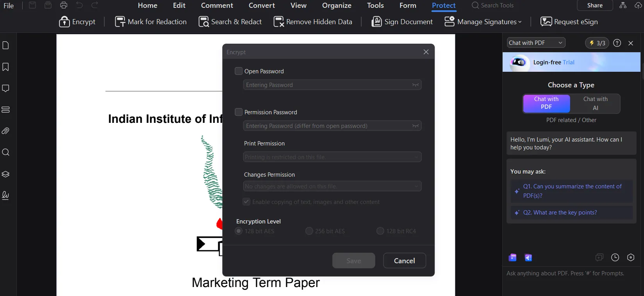
Task: Click the Encrypt lock icon in toolbar
Action: [64, 22]
